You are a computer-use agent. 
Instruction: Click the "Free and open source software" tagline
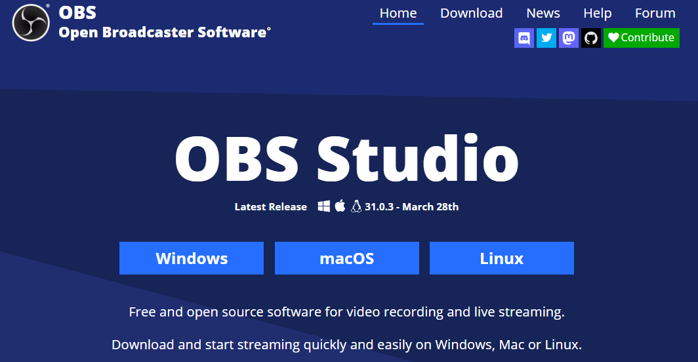pyautogui.click(x=347, y=312)
